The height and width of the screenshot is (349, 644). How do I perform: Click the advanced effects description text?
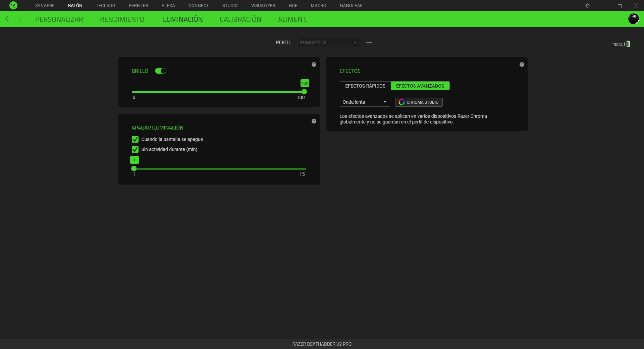click(413, 119)
